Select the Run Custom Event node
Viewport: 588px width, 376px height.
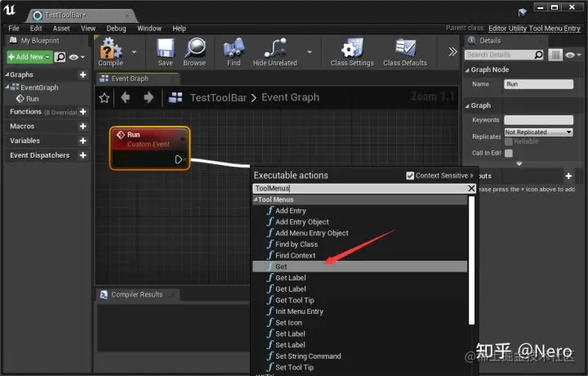pyautogui.click(x=150, y=148)
